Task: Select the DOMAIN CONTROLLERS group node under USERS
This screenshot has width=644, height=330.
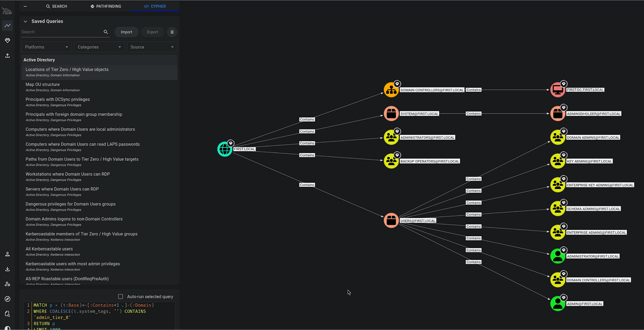Action: 557,280
